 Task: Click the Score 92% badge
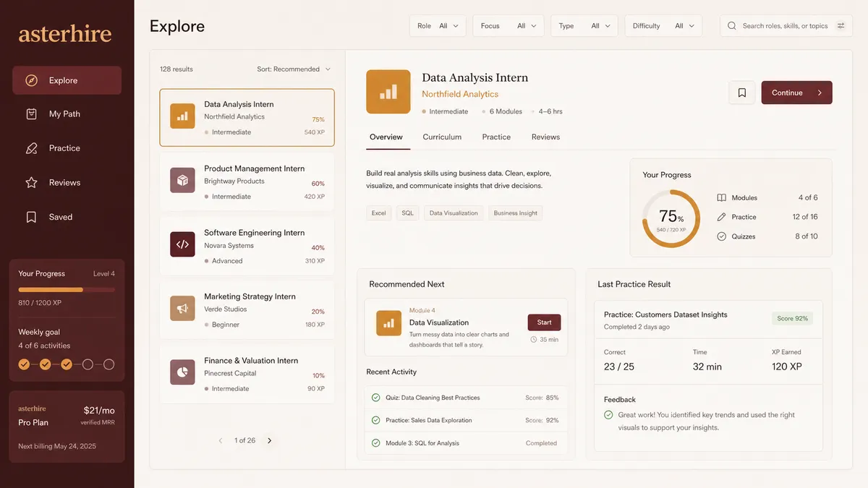tap(792, 318)
